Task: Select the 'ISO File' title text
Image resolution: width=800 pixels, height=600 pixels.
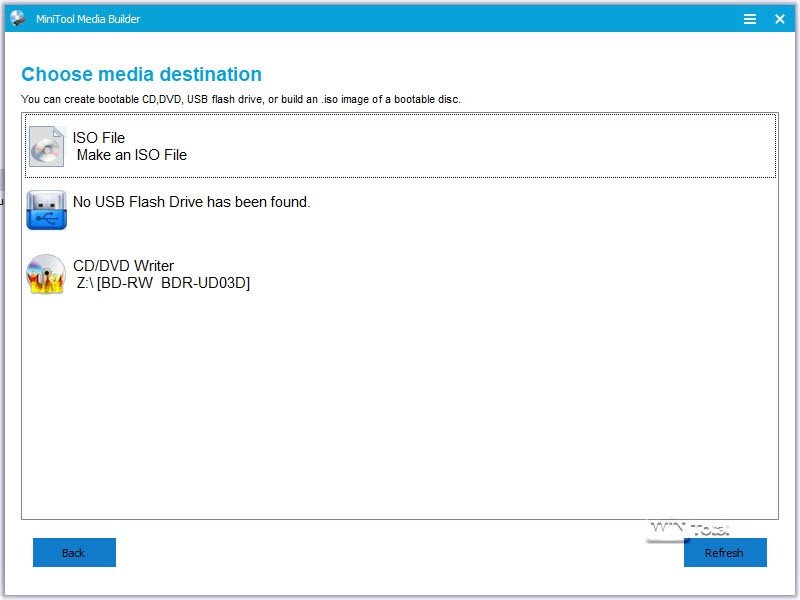Action: coord(99,138)
